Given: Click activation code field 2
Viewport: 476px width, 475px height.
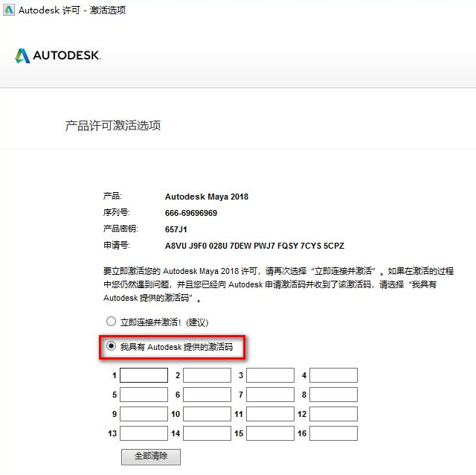Looking at the screenshot, I should pyautogui.click(x=207, y=375).
